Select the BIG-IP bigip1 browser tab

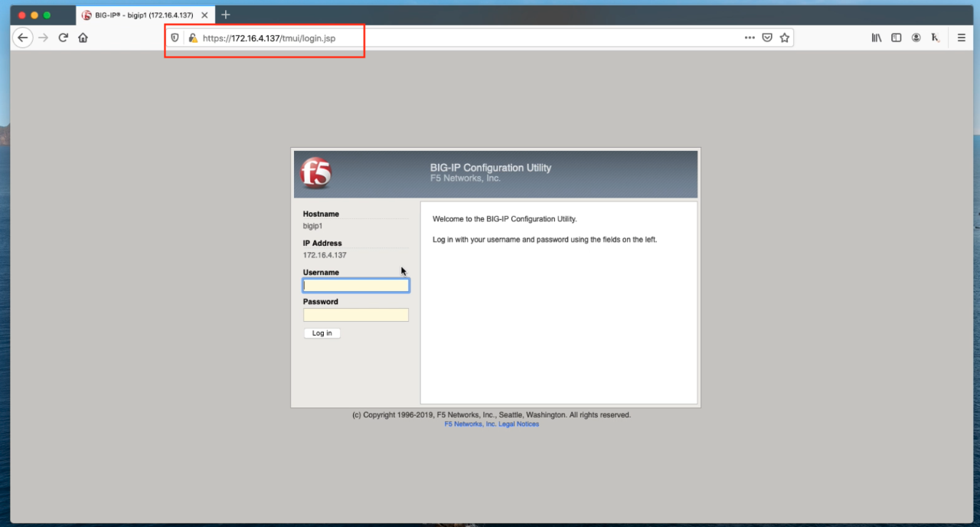click(x=145, y=15)
